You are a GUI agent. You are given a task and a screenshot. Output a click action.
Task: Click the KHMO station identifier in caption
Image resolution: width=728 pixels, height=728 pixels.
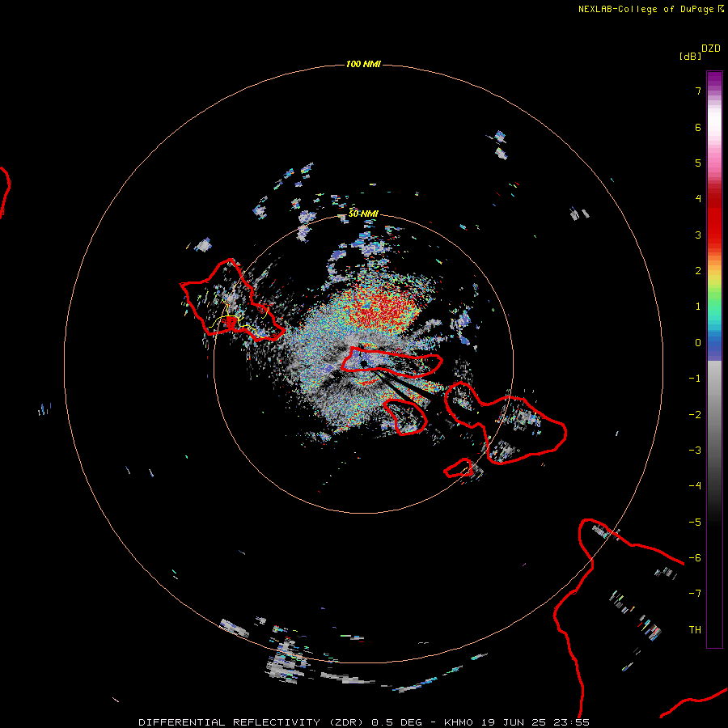(459, 722)
